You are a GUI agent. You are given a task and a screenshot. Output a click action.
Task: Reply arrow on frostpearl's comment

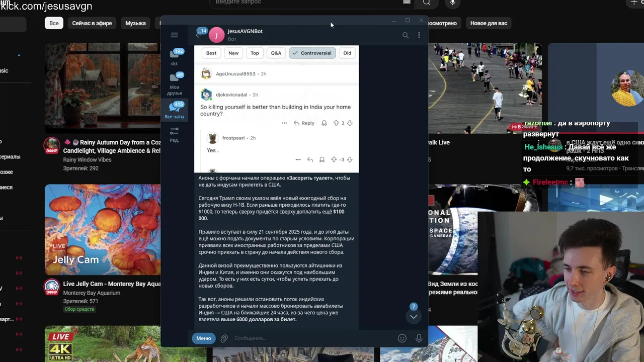click(x=310, y=159)
